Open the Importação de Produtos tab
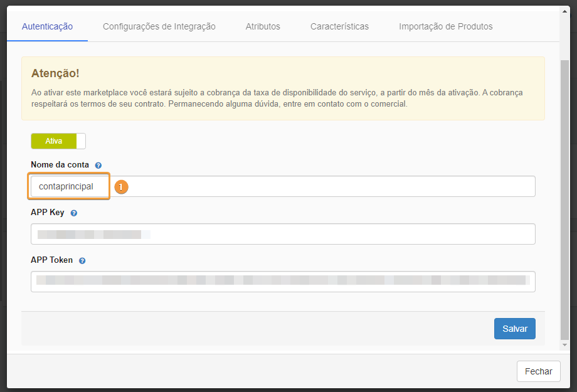 coord(445,26)
